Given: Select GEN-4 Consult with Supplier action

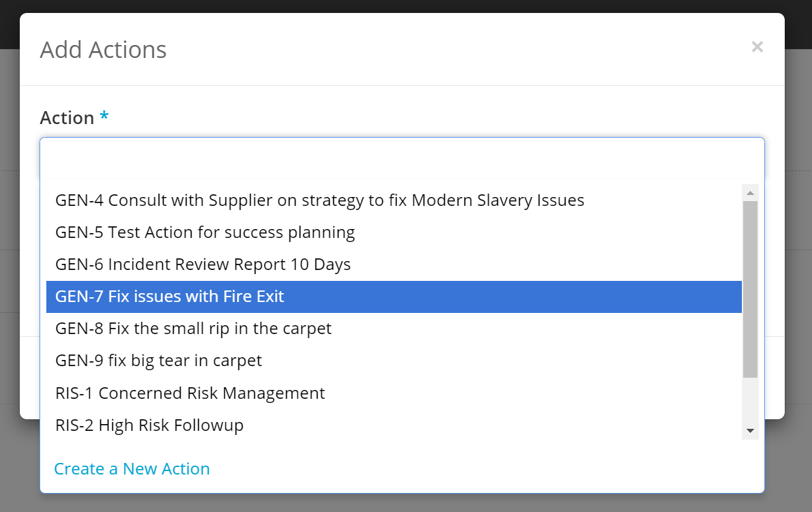Looking at the screenshot, I should coord(319,200).
